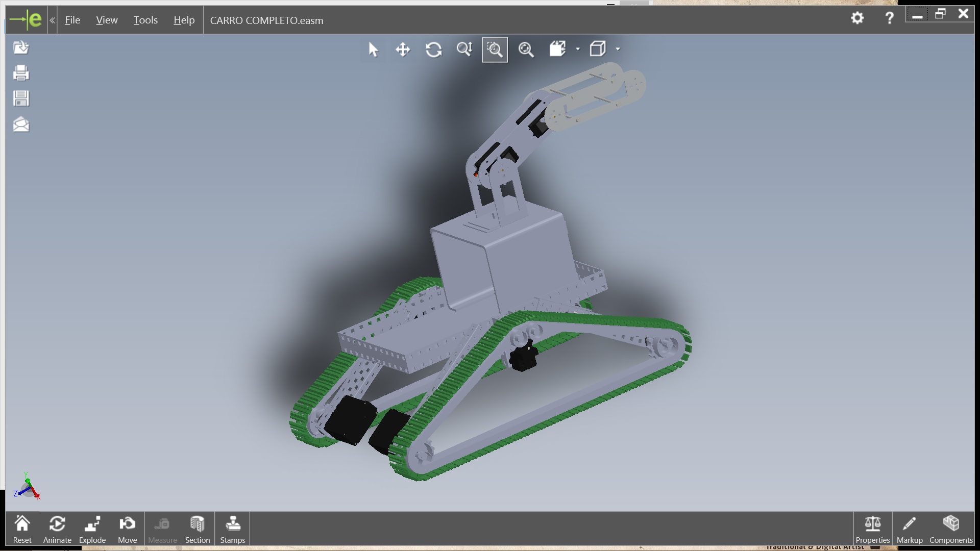Click the Open file icon
Screen dimensions: 980x551
(21, 47)
